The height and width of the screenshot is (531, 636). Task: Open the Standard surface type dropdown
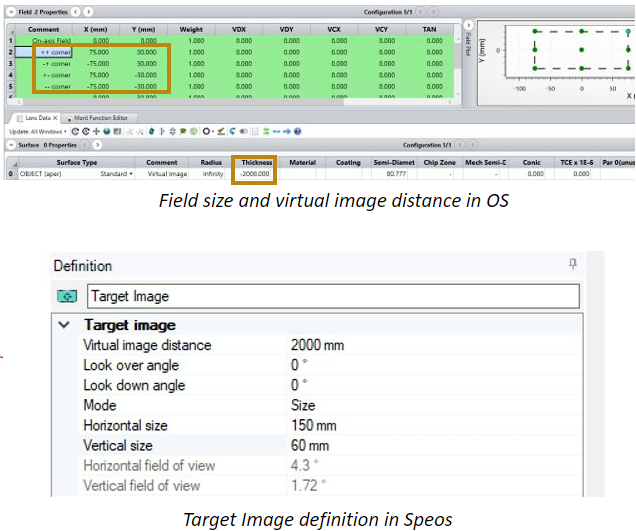click(x=117, y=174)
